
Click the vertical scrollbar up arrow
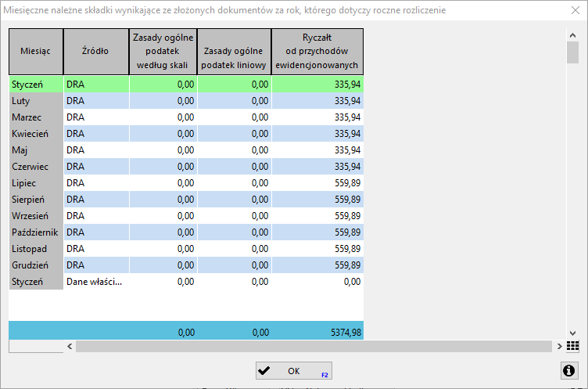[x=572, y=35]
